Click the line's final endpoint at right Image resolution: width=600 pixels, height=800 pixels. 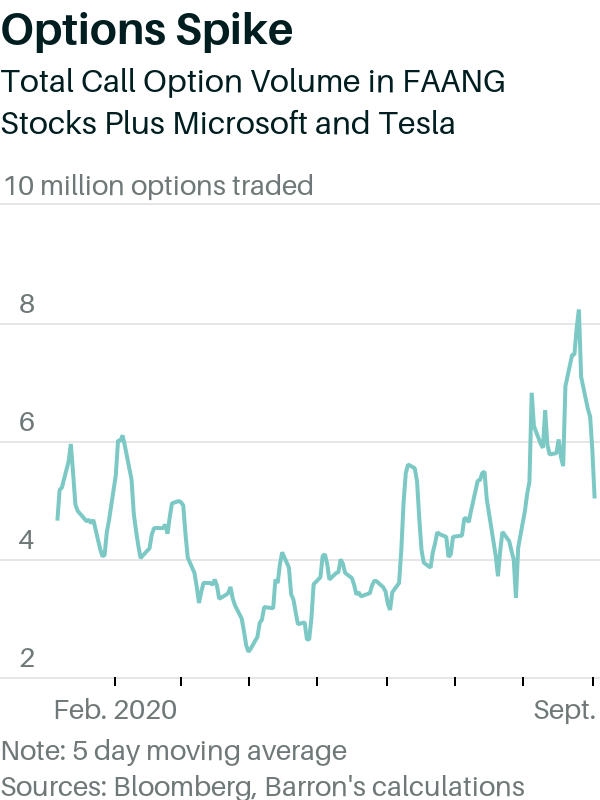click(x=595, y=497)
